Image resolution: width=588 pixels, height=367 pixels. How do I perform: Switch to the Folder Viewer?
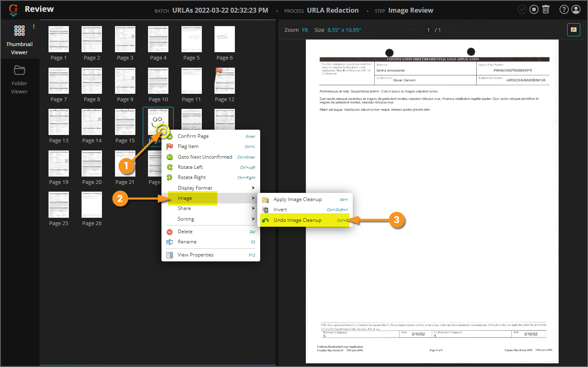click(20, 80)
